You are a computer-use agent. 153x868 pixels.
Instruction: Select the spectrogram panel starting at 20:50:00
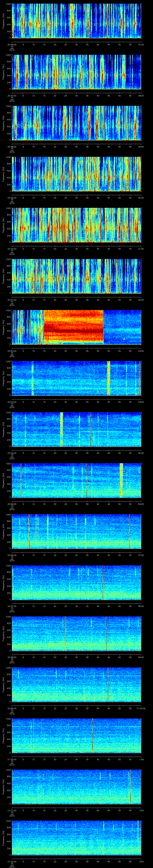pos(77,225)
